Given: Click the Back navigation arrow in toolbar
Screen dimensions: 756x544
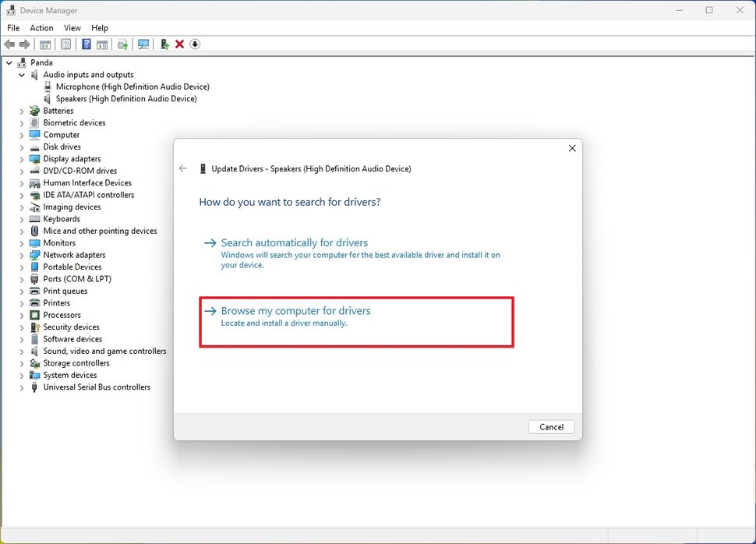Looking at the screenshot, I should pyautogui.click(x=9, y=44).
